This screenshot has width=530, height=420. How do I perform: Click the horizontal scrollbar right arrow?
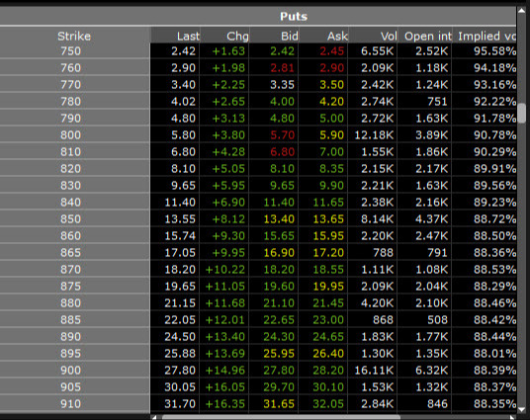point(512,418)
